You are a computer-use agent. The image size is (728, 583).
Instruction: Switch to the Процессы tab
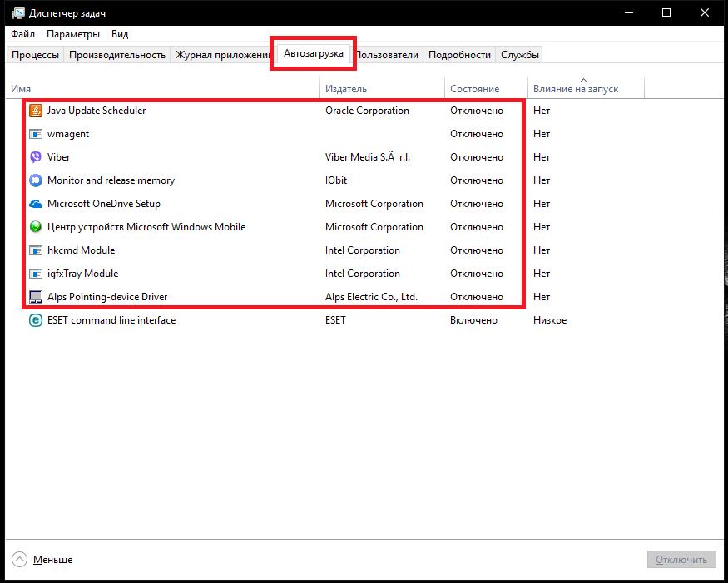point(33,53)
